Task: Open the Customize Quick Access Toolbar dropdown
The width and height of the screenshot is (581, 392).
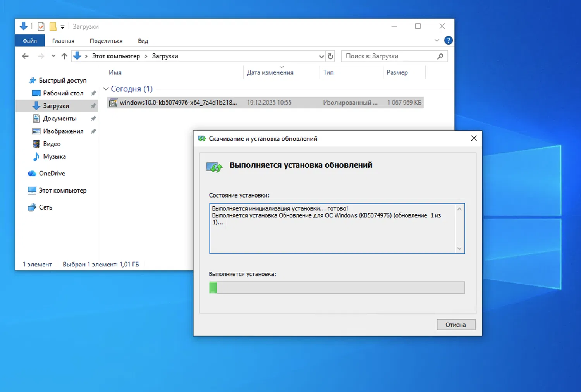Action: coord(62,27)
